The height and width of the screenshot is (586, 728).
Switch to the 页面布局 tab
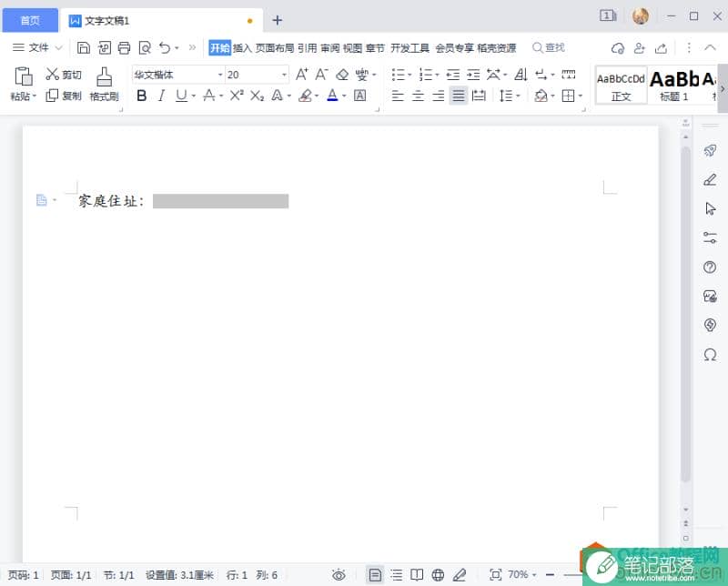275,48
